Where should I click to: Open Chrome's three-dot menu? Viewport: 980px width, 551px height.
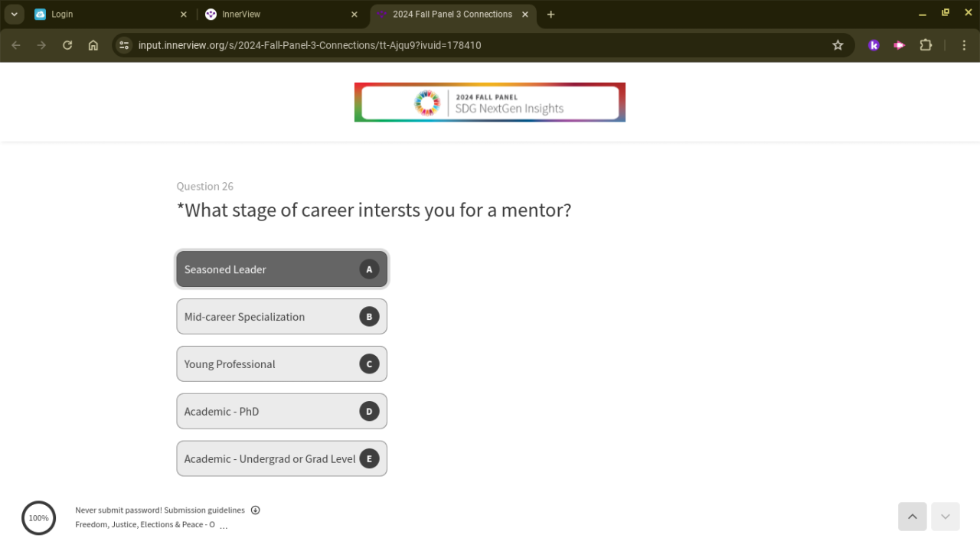click(x=964, y=45)
